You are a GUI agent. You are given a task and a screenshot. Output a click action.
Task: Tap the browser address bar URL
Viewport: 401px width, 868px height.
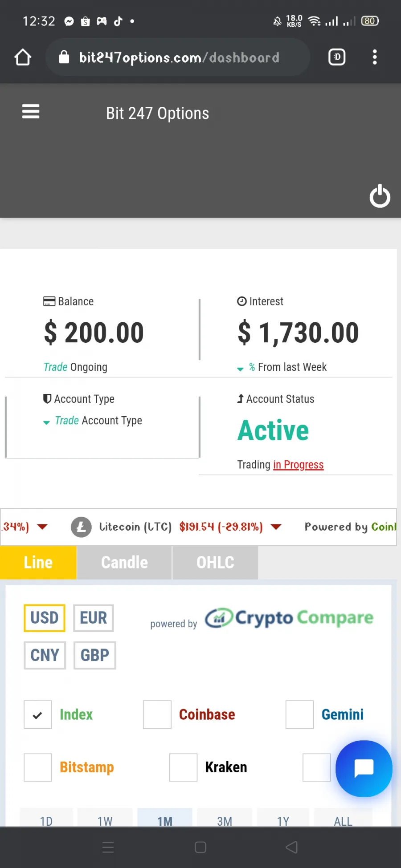click(x=179, y=57)
